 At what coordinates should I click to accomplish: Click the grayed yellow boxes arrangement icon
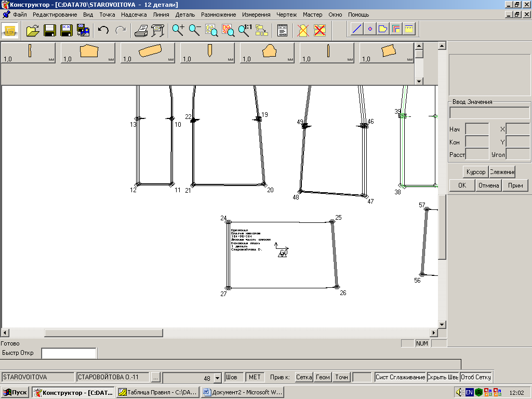pos(262,30)
